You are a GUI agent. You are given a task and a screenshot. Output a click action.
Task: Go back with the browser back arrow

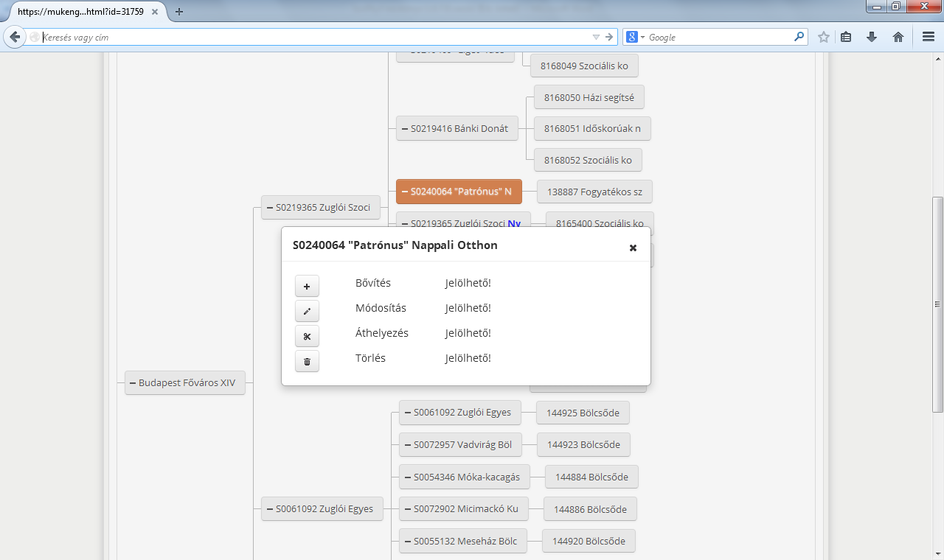click(15, 37)
